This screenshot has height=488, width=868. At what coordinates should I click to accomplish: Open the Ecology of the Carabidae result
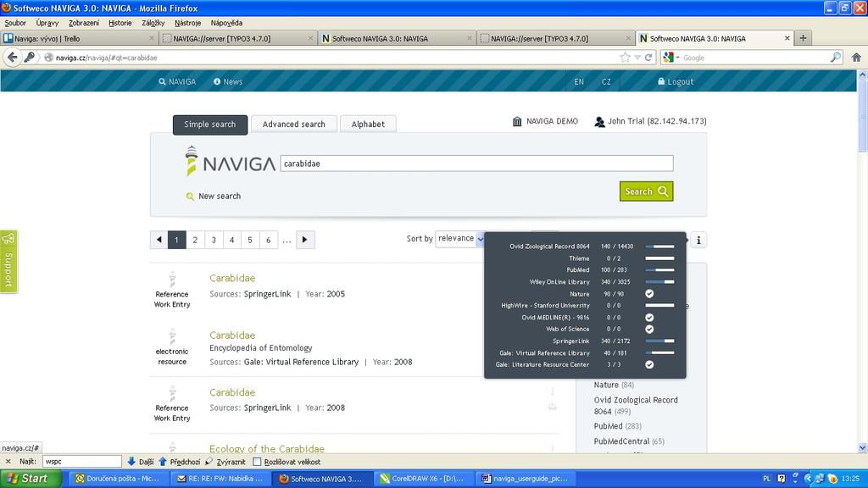[x=267, y=449]
